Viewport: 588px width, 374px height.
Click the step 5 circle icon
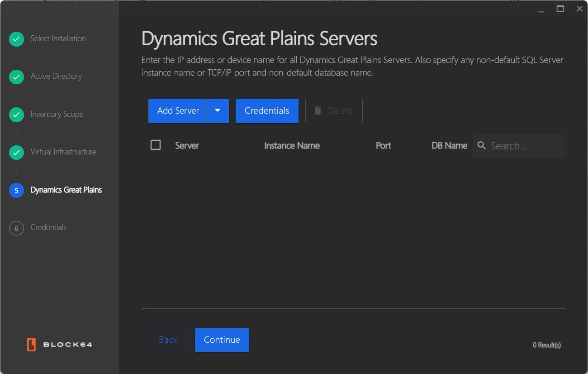click(x=16, y=191)
